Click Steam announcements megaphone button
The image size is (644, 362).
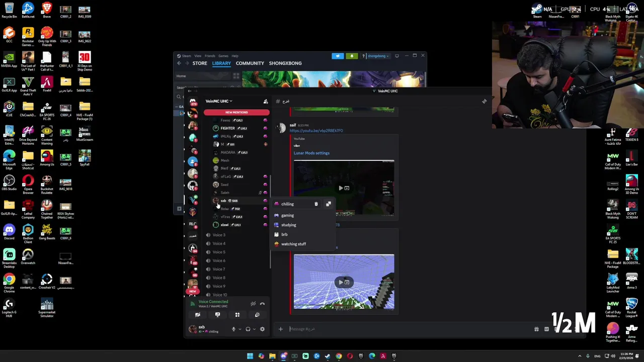338,56
